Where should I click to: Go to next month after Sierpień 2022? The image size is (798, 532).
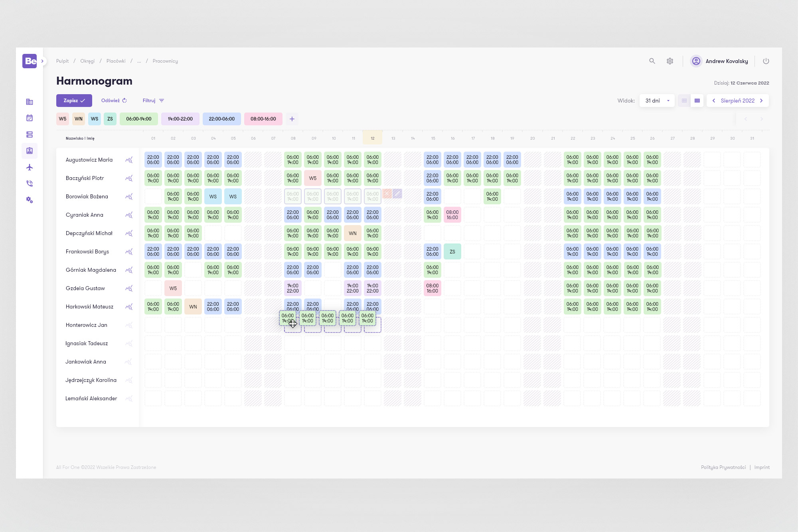click(x=761, y=101)
